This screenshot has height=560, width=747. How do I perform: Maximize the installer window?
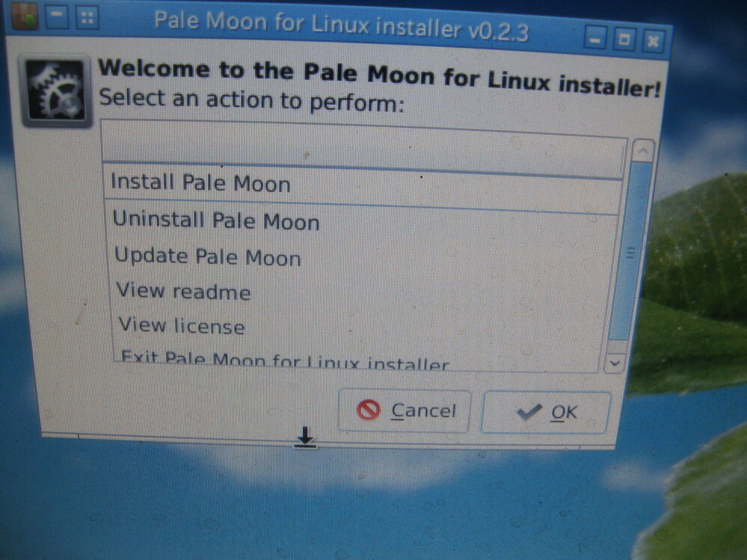[x=624, y=39]
